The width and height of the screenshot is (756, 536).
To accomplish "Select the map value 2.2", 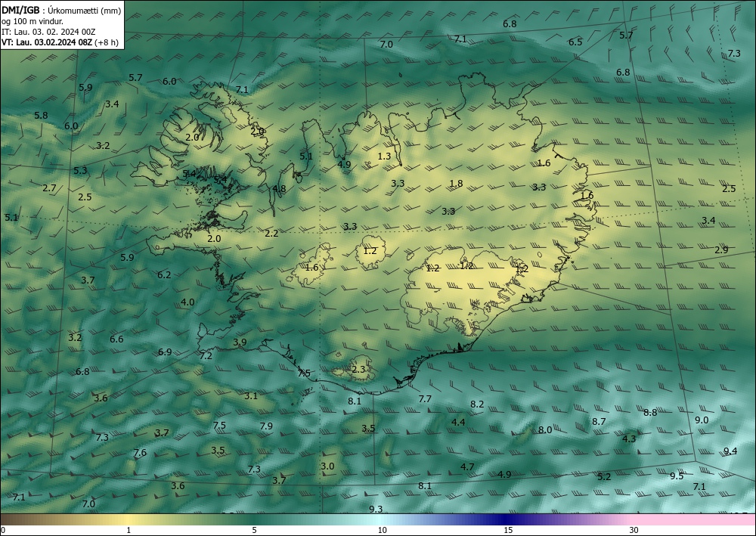I will coord(271,234).
